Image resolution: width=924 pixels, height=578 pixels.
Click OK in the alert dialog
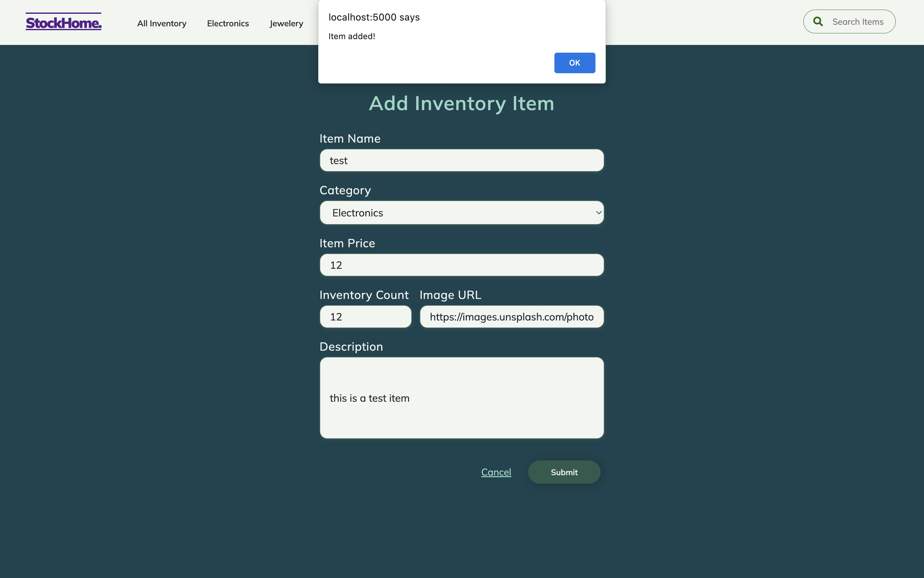[575, 63]
